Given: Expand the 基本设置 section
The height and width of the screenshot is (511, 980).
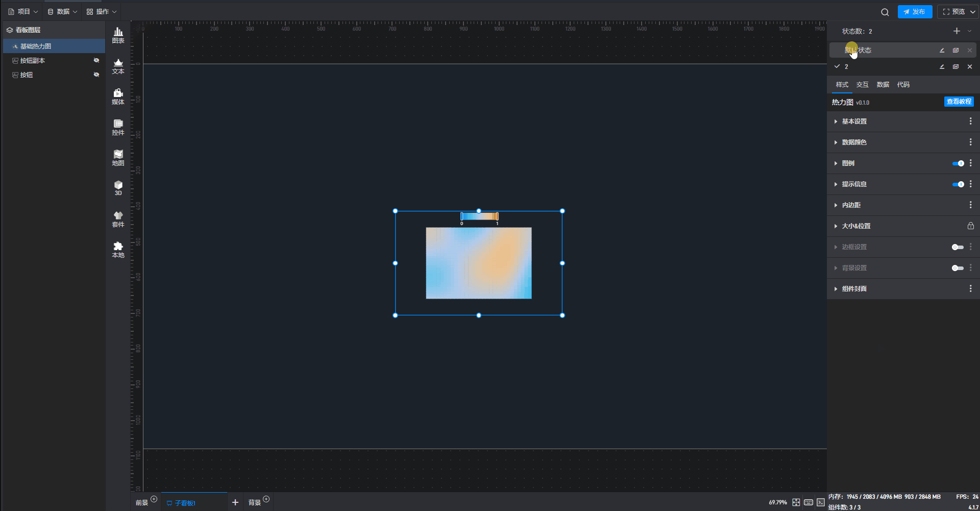Looking at the screenshot, I should (854, 121).
